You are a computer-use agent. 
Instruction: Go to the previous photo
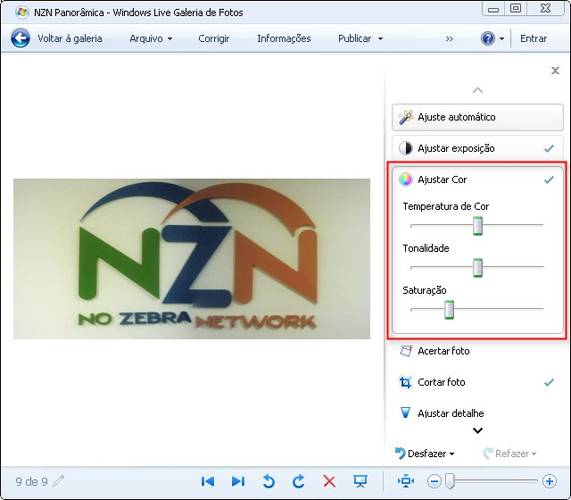point(208,481)
